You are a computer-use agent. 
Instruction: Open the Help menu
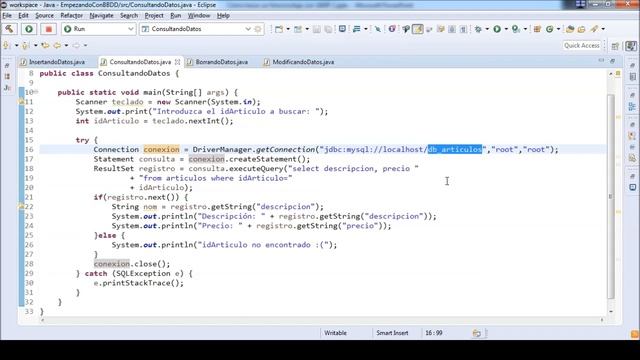click(223, 16)
